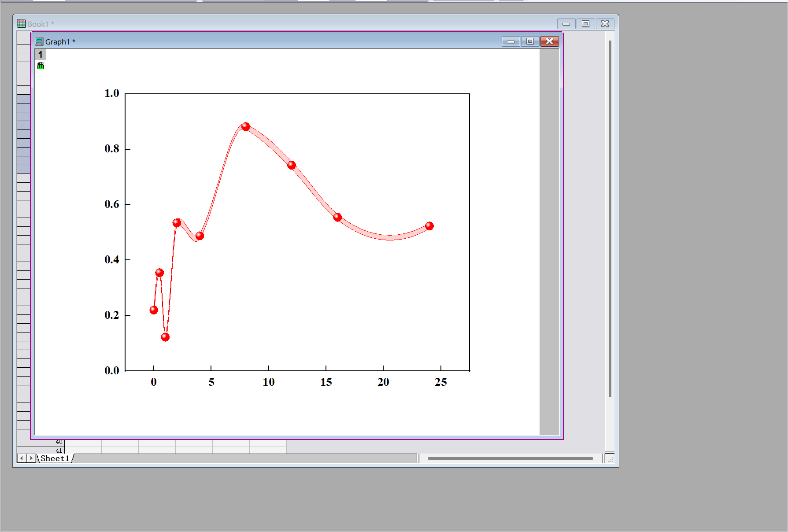Click Book1 vertical scrollbar thumb
This screenshot has width=788, height=532.
(610, 218)
